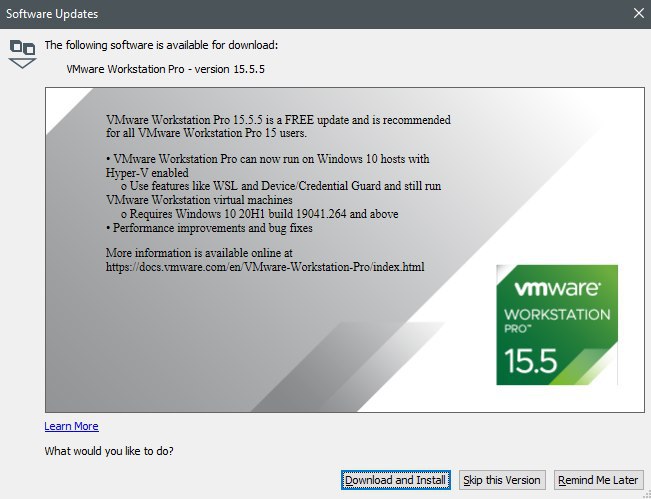Click the software download icon
651x499 pixels.
pos(22,54)
